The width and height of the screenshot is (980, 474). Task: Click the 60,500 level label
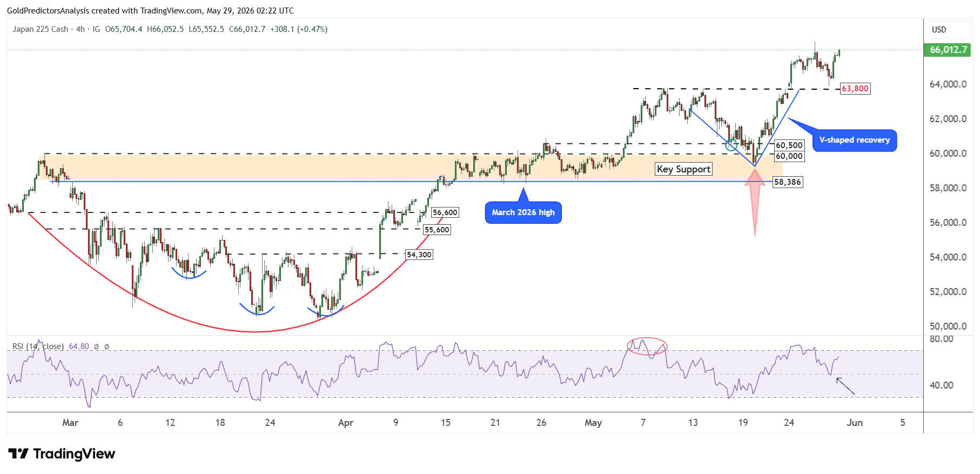(789, 145)
